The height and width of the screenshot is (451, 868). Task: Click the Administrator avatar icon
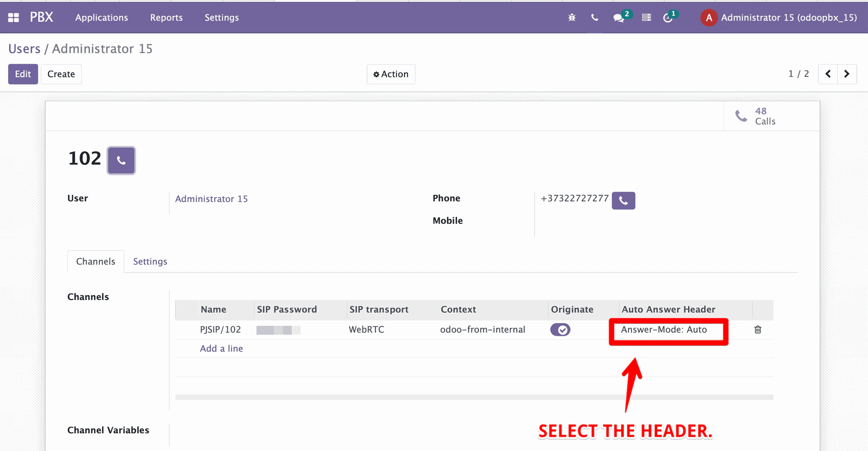coord(709,18)
